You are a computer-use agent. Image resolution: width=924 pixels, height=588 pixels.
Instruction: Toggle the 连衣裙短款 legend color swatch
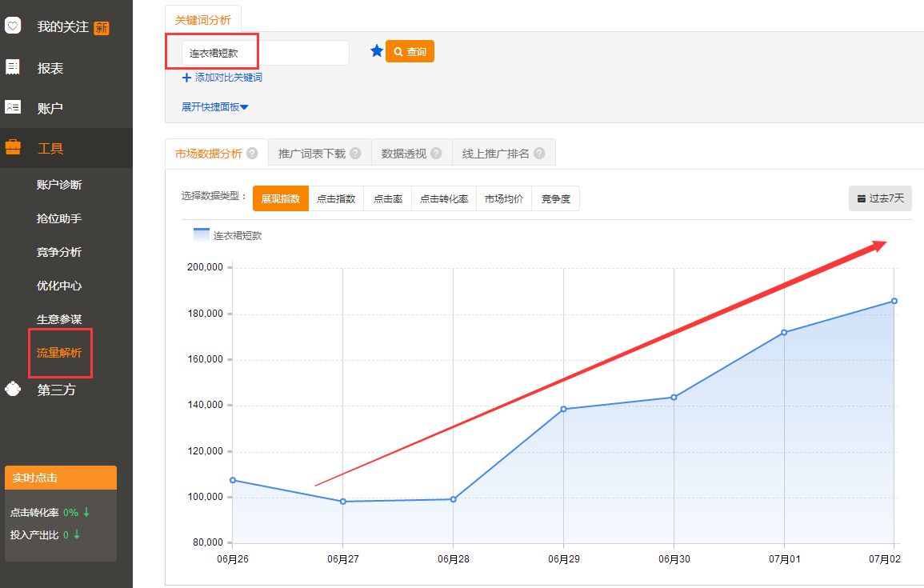(202, 235)
